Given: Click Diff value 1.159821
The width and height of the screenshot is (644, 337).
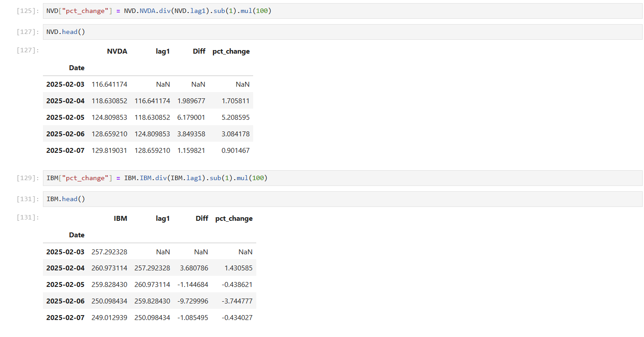Looking at the screenshot, I should point(191,150).
